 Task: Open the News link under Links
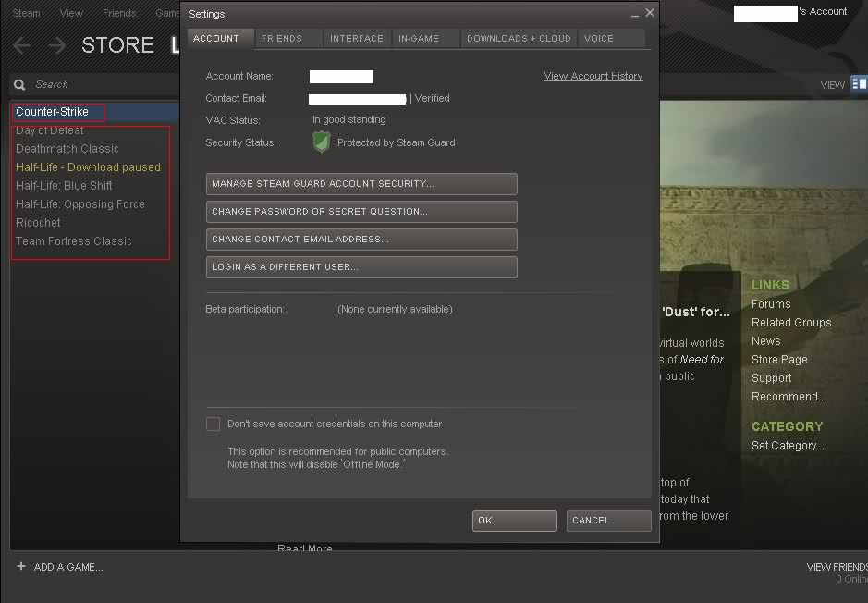click(766, 341)
